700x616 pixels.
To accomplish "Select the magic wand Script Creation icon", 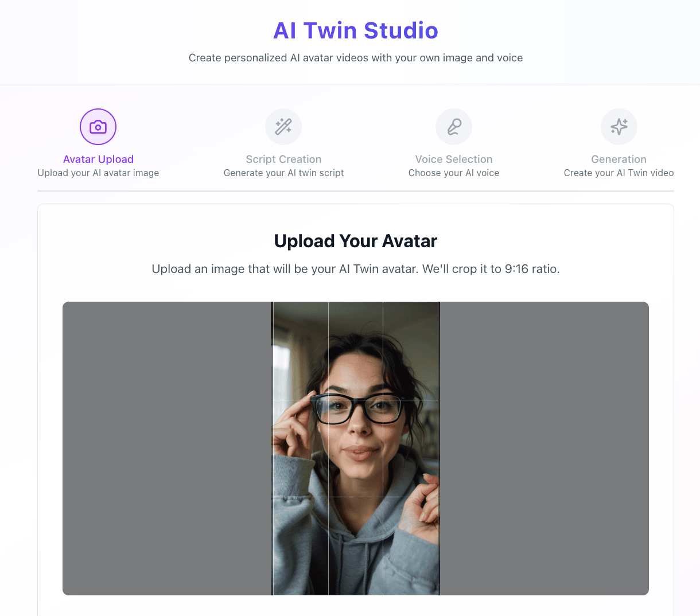I will 283,127.
